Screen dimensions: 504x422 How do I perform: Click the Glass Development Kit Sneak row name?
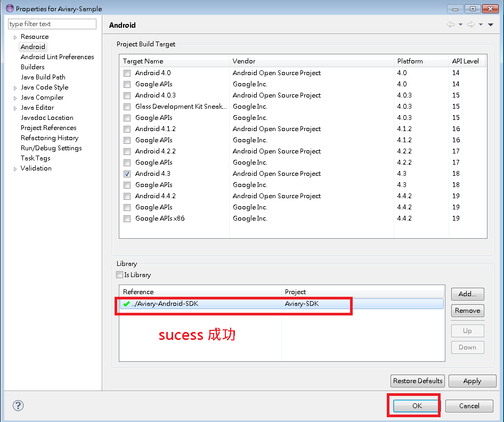point(181,107)
